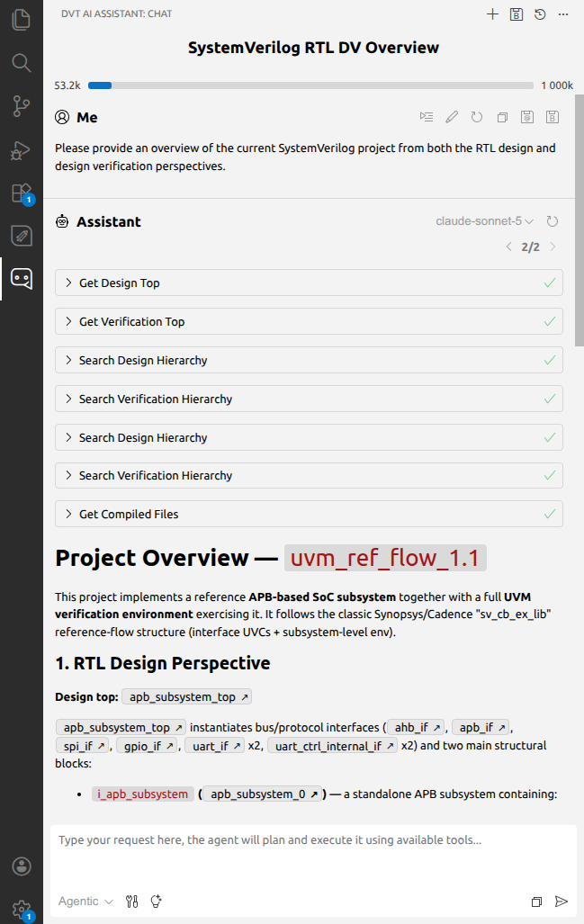Expand the second Search Verification Hierarchy step
The image size is (584, 924).
click(309, 476)
